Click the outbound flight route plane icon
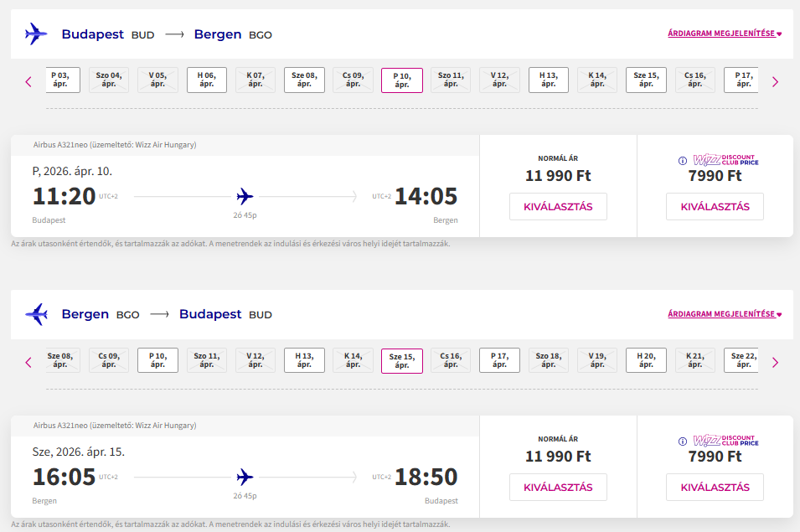The width and height of the screenshot is (800, 532). (x=245, y=197)
